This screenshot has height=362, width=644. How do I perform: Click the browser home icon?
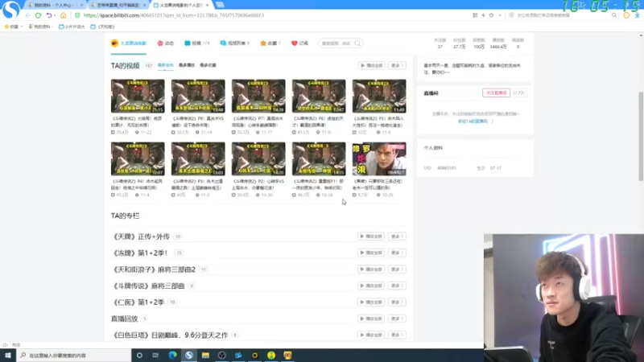(x=64, y=15)
